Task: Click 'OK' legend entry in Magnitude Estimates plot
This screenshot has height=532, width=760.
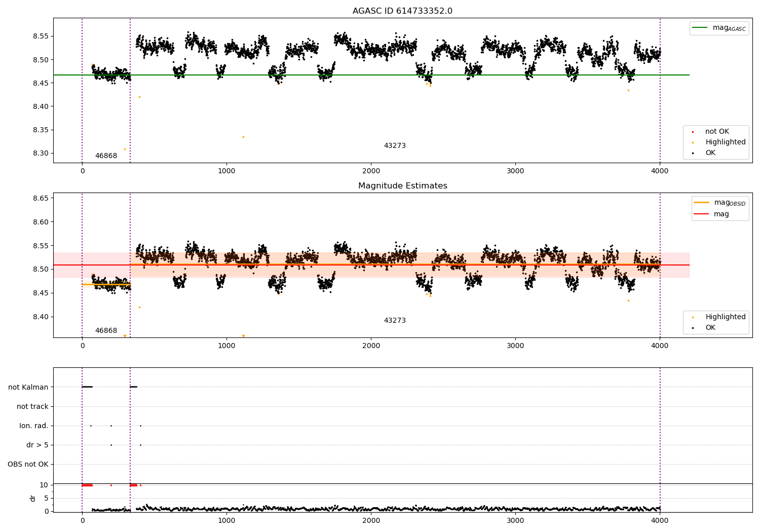Action: [710, 328]
